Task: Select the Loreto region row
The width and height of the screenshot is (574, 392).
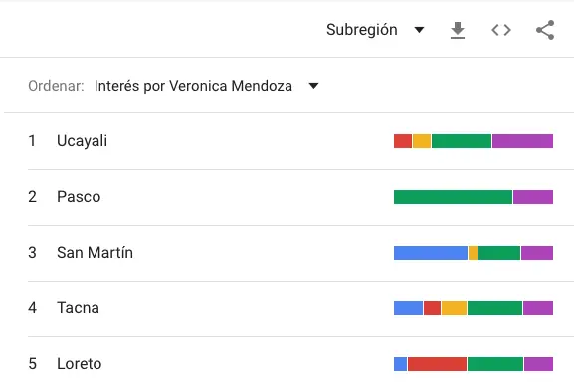Action: [290, 364]
